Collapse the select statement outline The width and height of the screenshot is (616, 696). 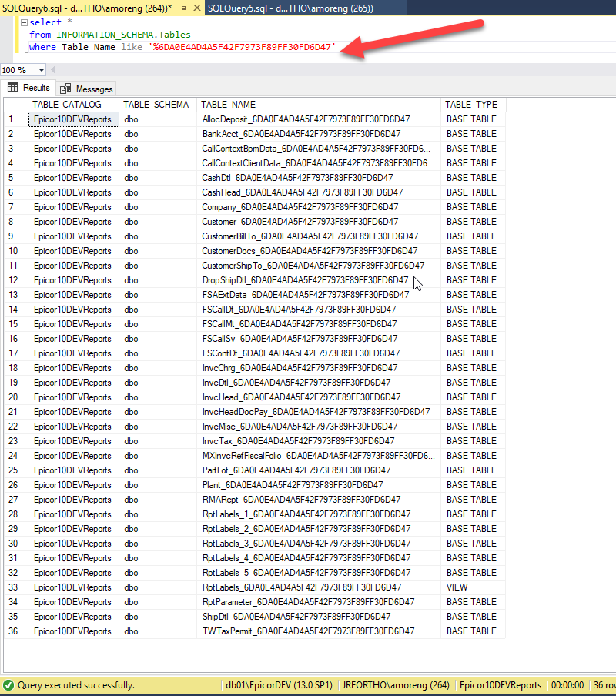tap(25, 22)
